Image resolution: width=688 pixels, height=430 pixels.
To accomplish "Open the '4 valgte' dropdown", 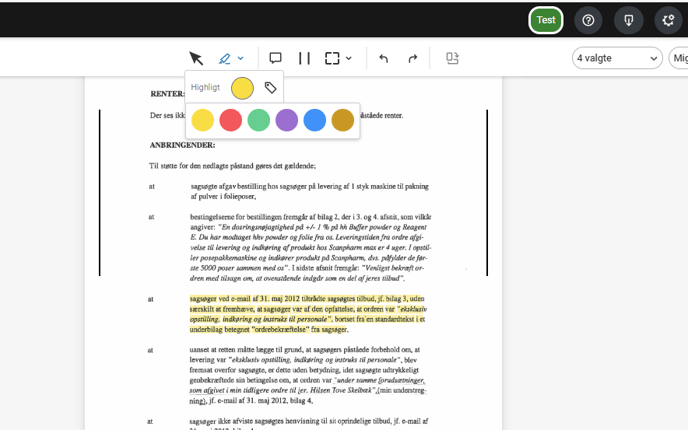I will click(617, 58).
